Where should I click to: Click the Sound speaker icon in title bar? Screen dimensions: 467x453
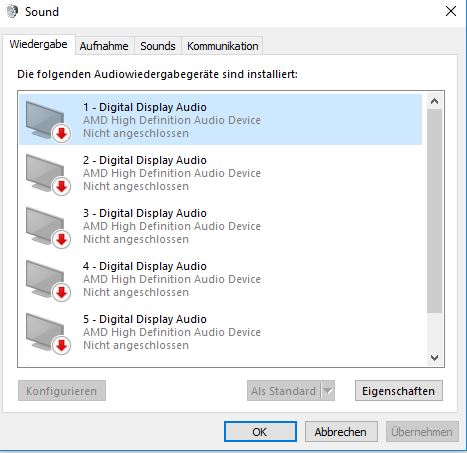tap(12, 12)
